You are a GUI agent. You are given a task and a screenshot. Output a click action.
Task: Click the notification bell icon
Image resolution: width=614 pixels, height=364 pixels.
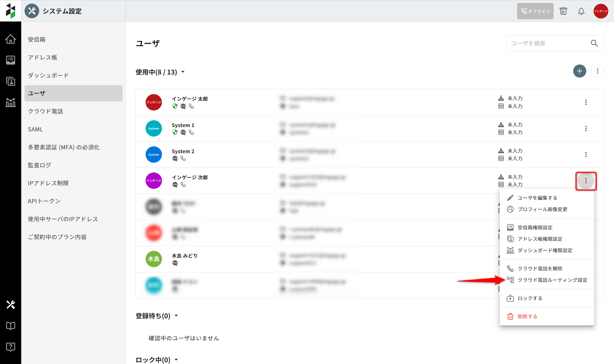pyautogui.click(x=581, y=11)
